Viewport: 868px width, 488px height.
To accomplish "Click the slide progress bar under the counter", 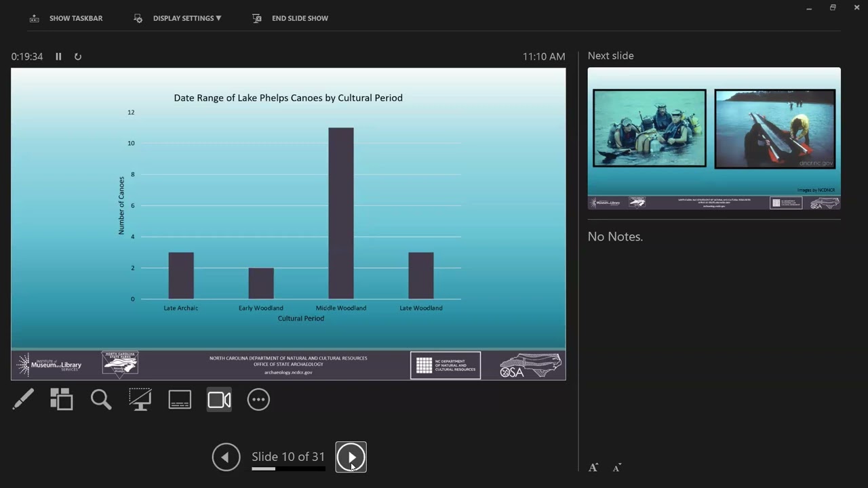I will click(288, 468).
